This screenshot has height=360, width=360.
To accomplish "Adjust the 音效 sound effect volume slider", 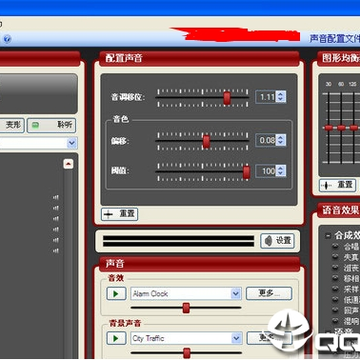I will 186,308.
